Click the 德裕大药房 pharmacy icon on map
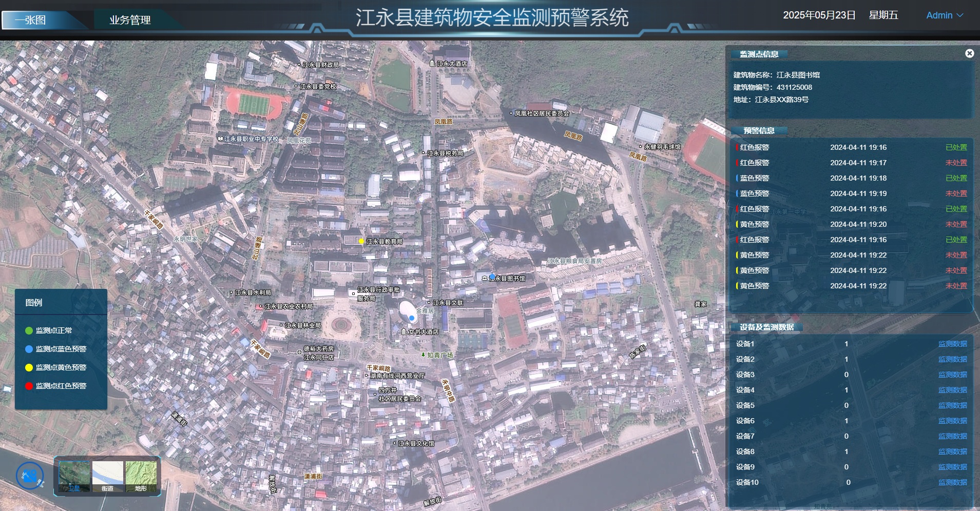 pos(299,352)
